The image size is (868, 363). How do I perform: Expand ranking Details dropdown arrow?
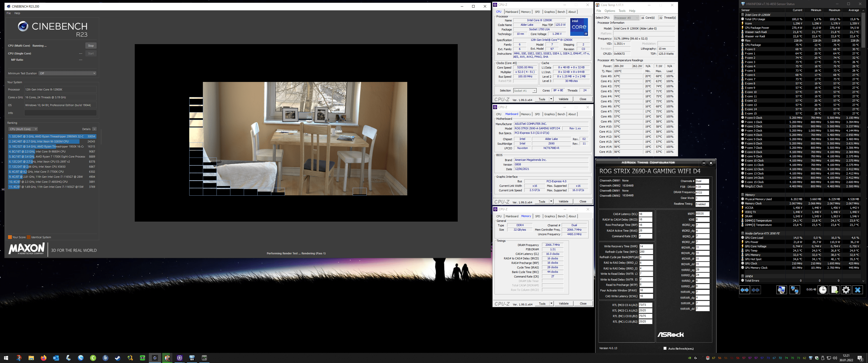[94, 129]
